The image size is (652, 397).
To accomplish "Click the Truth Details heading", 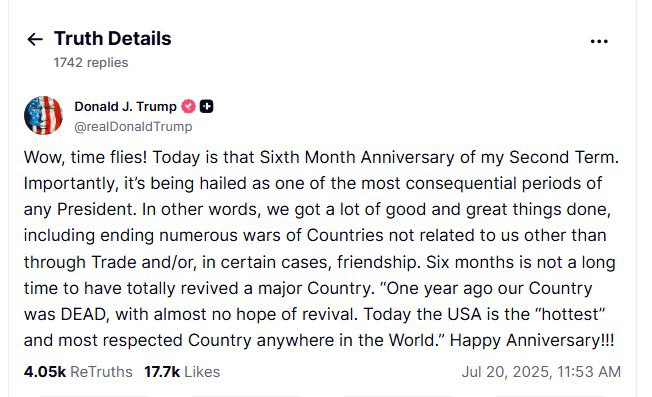I will point(113,39).
